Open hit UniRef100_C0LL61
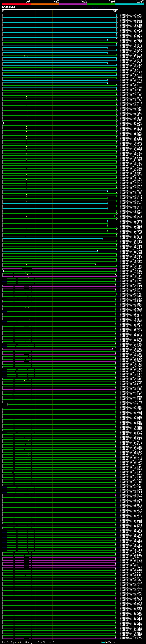 (131, 30)
